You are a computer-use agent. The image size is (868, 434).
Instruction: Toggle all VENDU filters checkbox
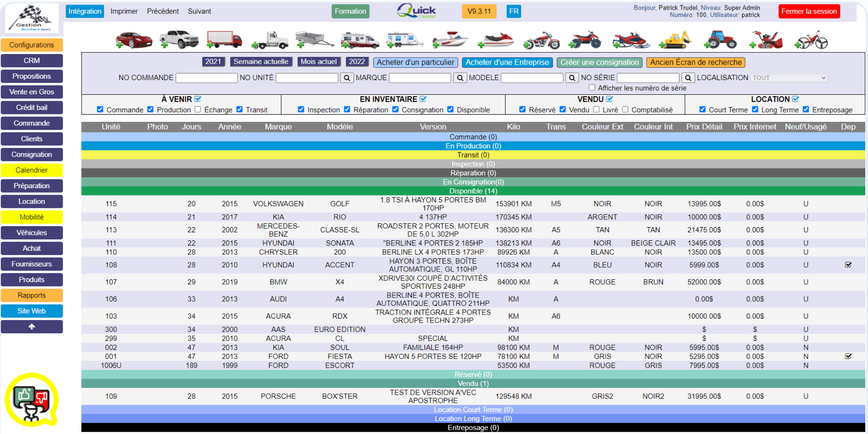(x=609, y=99)
